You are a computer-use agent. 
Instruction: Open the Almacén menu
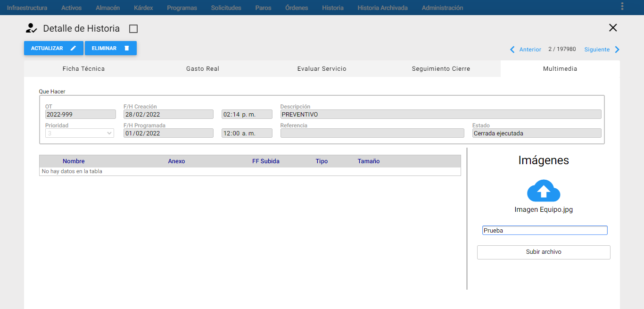click(x=107, y=8)
